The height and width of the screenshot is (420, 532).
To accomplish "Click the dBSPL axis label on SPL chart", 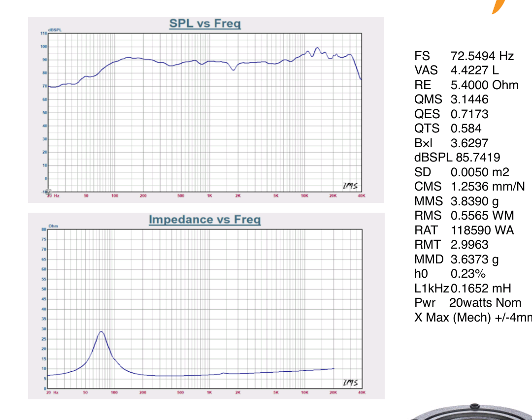I will click(x=55, y=30).
